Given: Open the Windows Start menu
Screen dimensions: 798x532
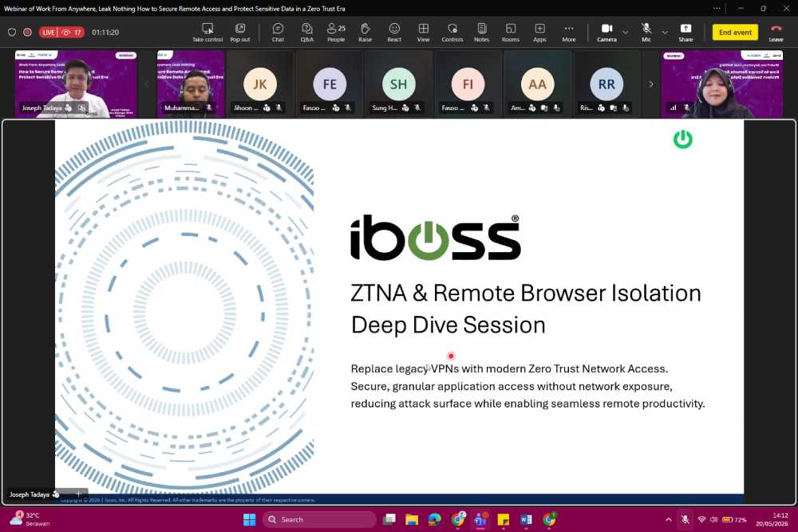Looking at the screenshot, I should (249, 519).
